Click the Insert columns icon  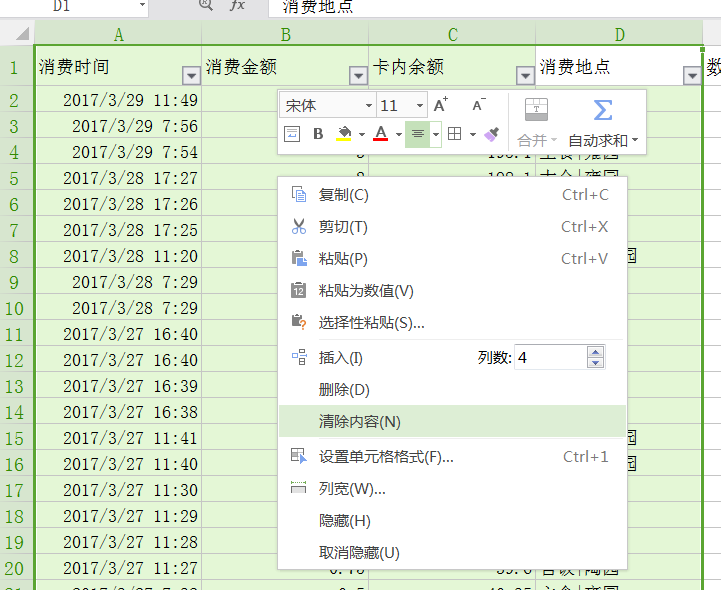point(299,357)
